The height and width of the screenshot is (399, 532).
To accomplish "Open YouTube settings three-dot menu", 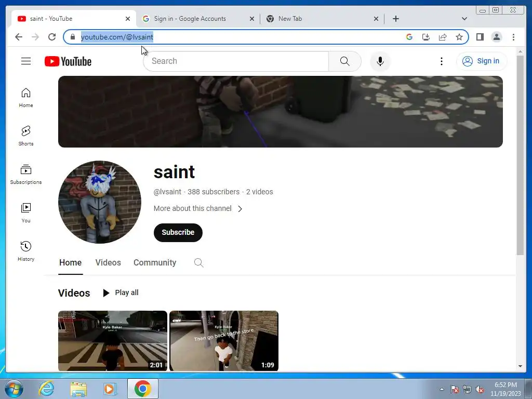I will tap(441, 61).
